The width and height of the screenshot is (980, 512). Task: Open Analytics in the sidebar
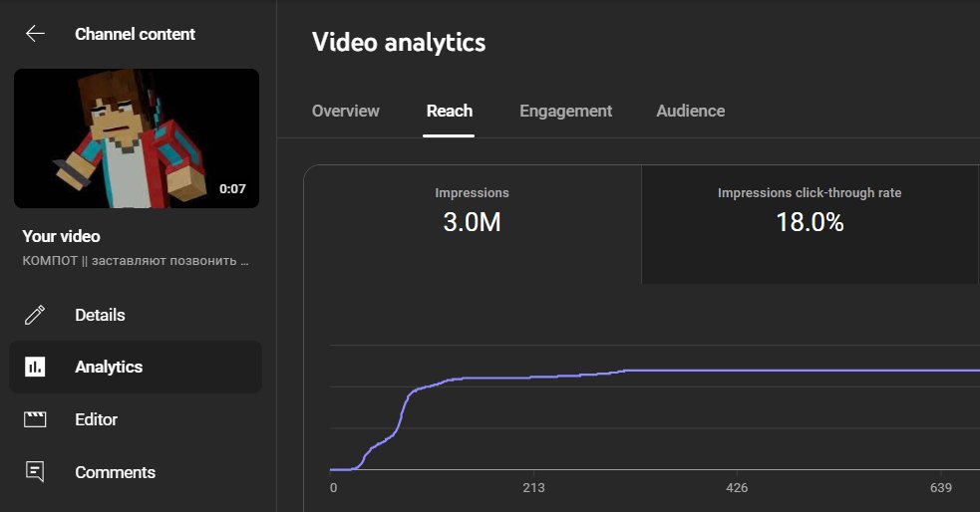click(x=136, y=367)
